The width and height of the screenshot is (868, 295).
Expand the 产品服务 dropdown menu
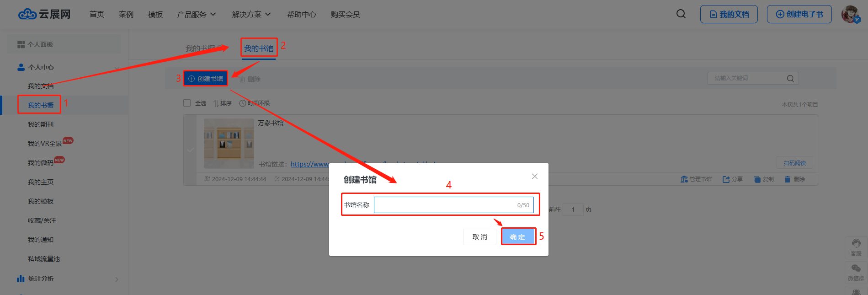click(197, 15)
